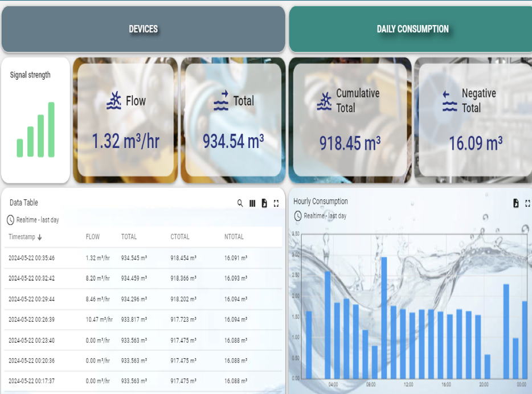Export Data Table using the file icon
The width and height of the screenshot is (532, 394).
(x=264, y=203)
